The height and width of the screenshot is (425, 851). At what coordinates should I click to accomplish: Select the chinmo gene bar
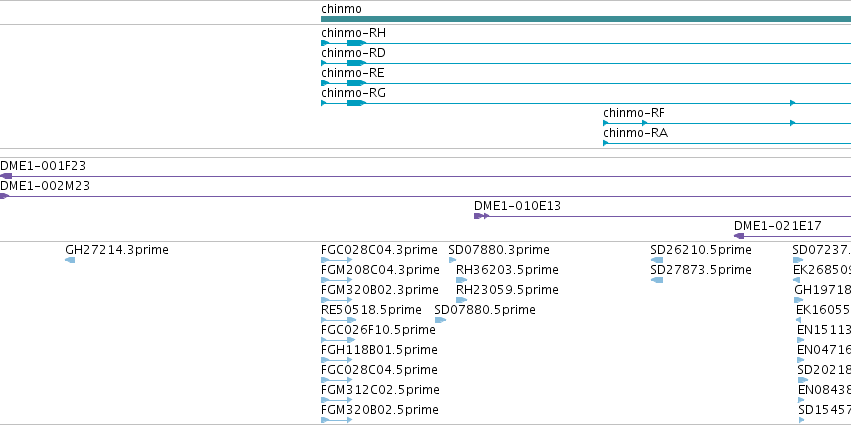coord(586,19)
